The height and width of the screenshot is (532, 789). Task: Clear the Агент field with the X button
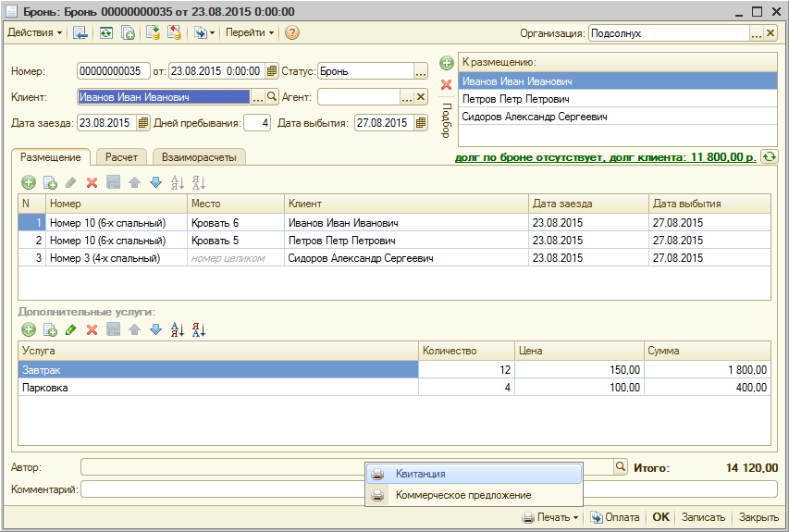(421, 97)
